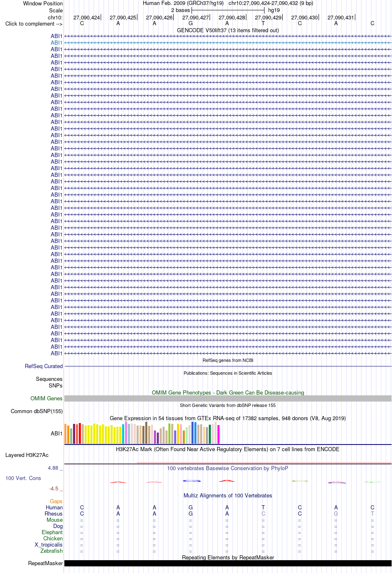Open GTEx Gene Expression track title
Screen dimensions: 392x573
click(228, 418)
